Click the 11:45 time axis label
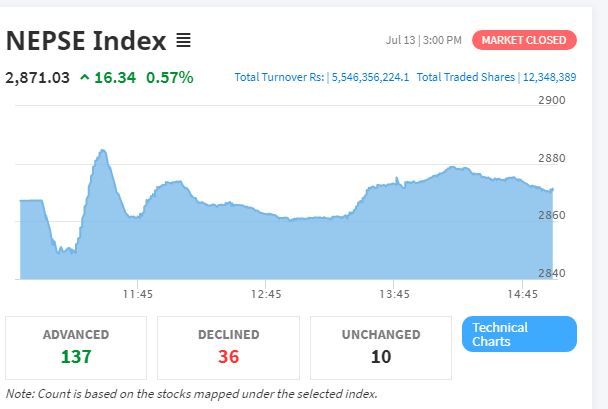The image size is (608, 409). tap(138, 294)
